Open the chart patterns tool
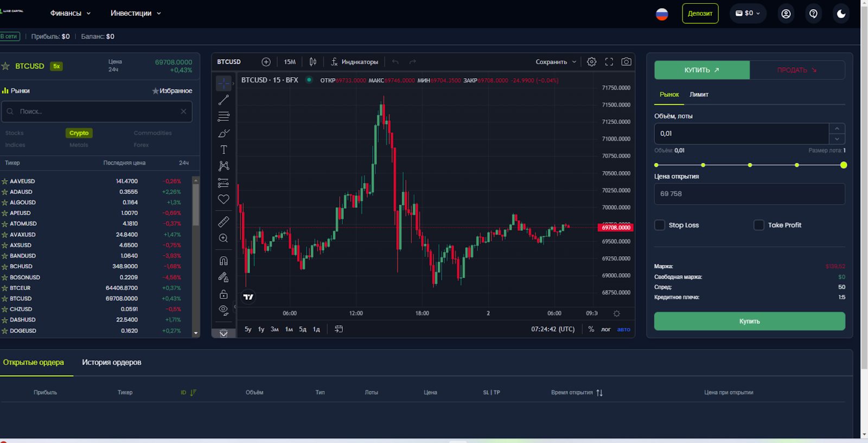The height and width of the screenshot is (443, 868). (x=224, y=166)
